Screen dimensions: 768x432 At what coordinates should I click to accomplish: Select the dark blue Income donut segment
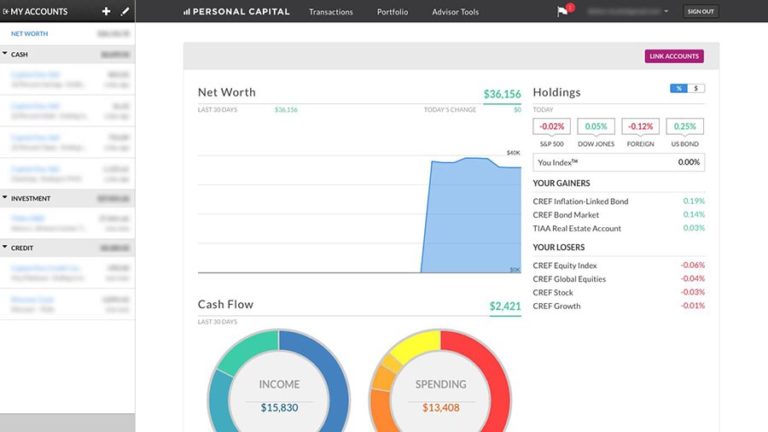click(331, 375)
